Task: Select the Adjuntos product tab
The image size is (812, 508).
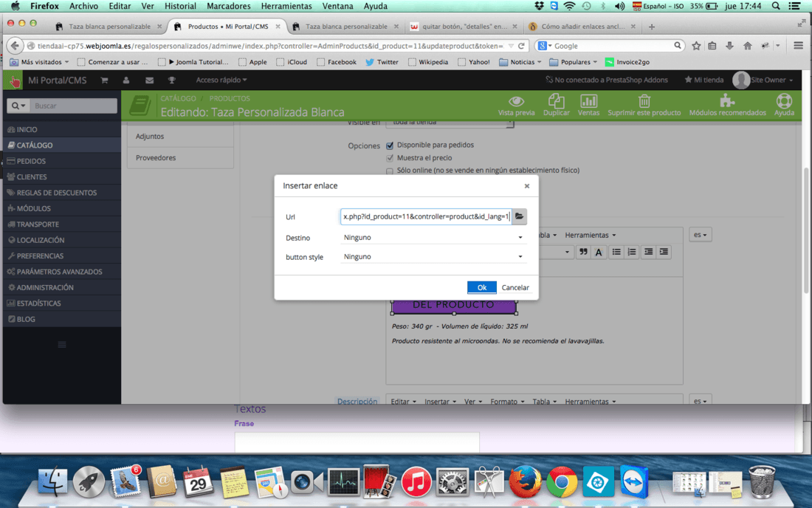Action: click(180, 136)
